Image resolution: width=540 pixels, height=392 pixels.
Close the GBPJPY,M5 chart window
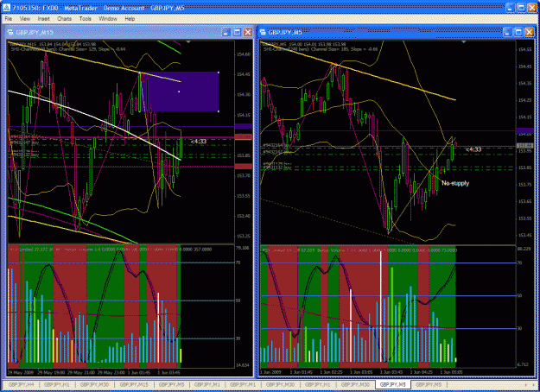coord(529,32)
